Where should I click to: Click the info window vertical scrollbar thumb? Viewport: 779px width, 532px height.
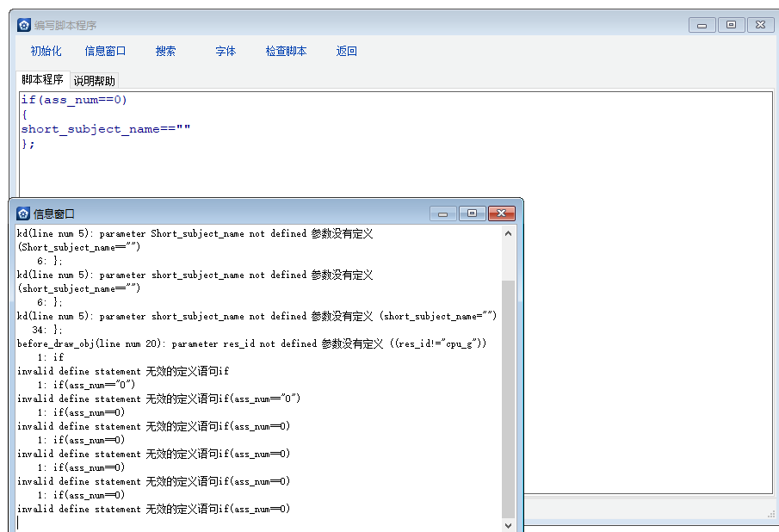pos(508,396)
